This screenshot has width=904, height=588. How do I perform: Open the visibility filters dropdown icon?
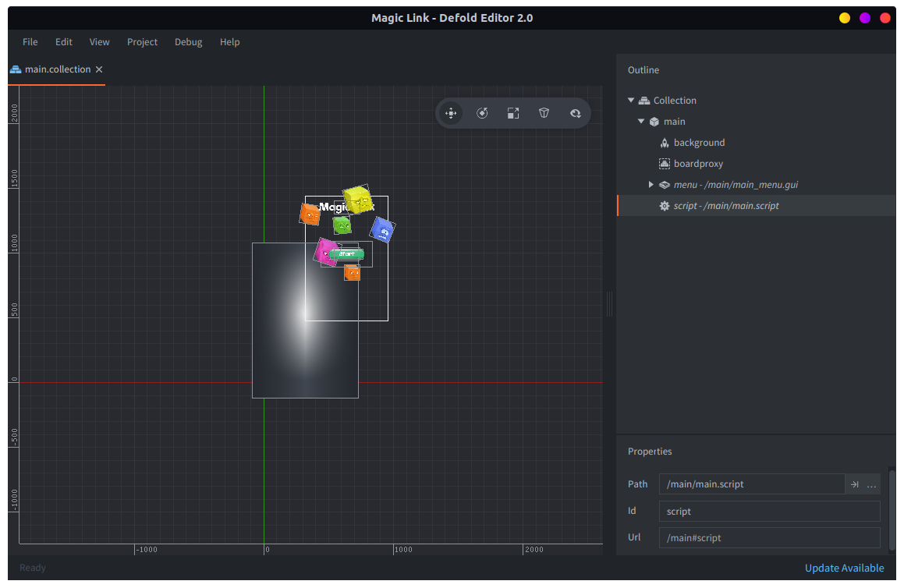(x=576, y=113)
